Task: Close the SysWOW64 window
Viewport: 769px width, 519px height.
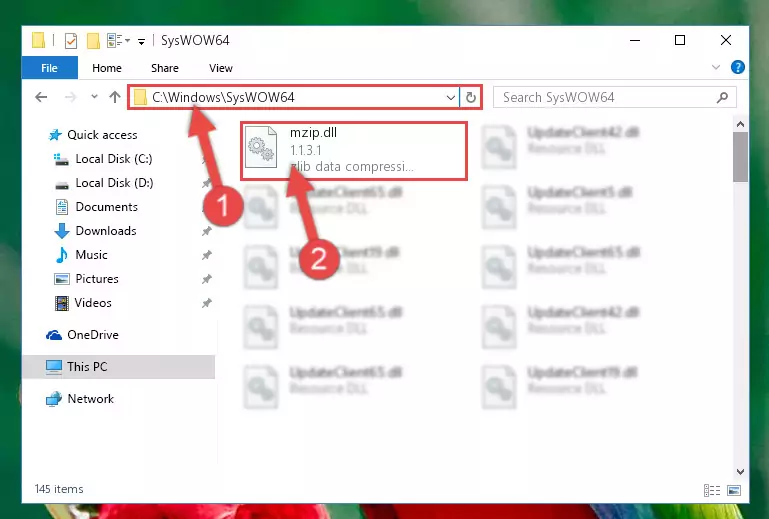Action: pyautogui.click(x=726, y=40)
